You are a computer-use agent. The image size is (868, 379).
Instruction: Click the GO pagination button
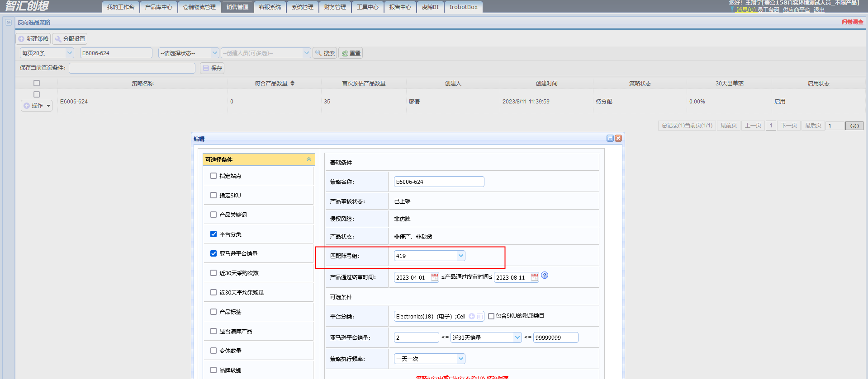pyautogui.click(x=854, y=126)
